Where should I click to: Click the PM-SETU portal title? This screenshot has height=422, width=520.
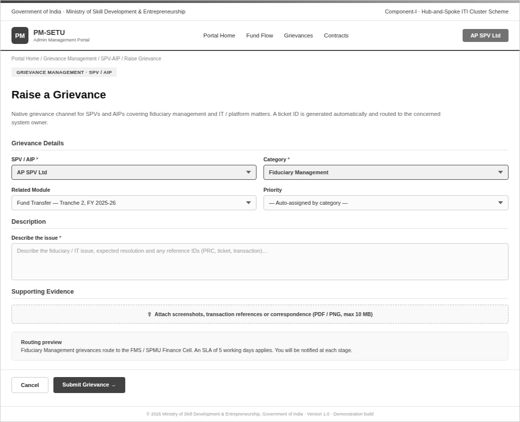click(x=49, y=33)
